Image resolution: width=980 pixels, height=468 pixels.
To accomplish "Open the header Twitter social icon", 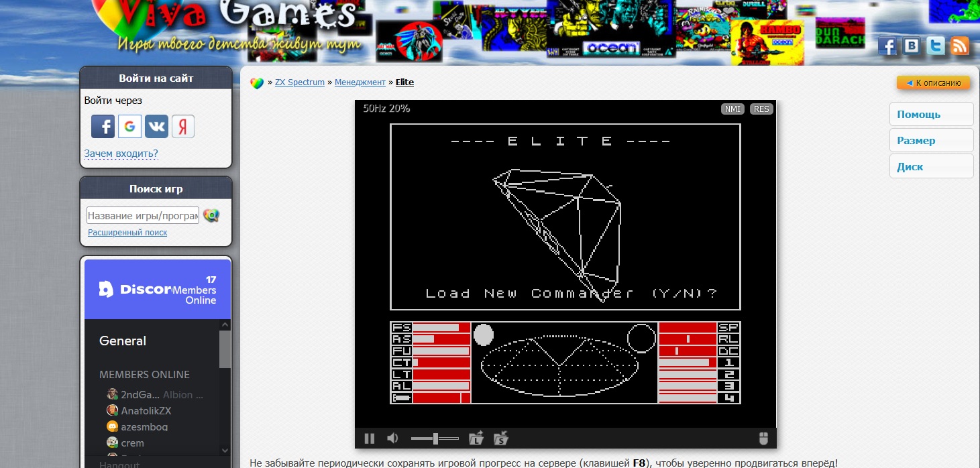I will point(936,46).
